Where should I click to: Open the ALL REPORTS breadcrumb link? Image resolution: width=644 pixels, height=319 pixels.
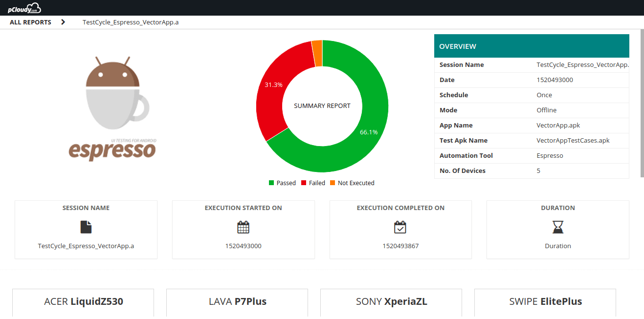[x=30, y=22]
